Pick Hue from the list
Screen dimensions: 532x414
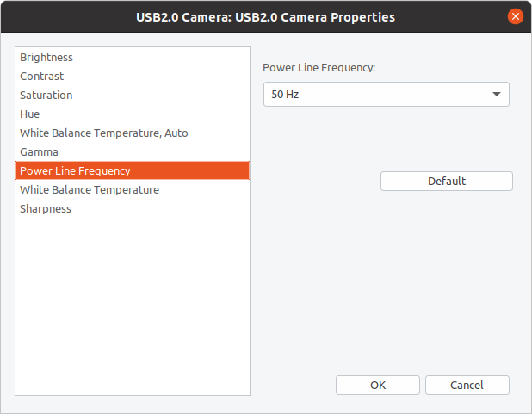click(133, 114)
